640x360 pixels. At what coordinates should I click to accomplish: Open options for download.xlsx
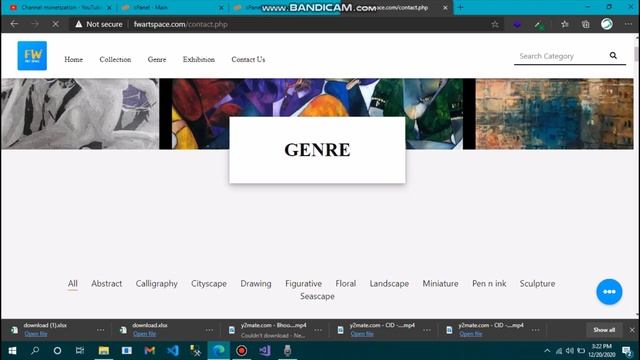click(x=209, y=330)
